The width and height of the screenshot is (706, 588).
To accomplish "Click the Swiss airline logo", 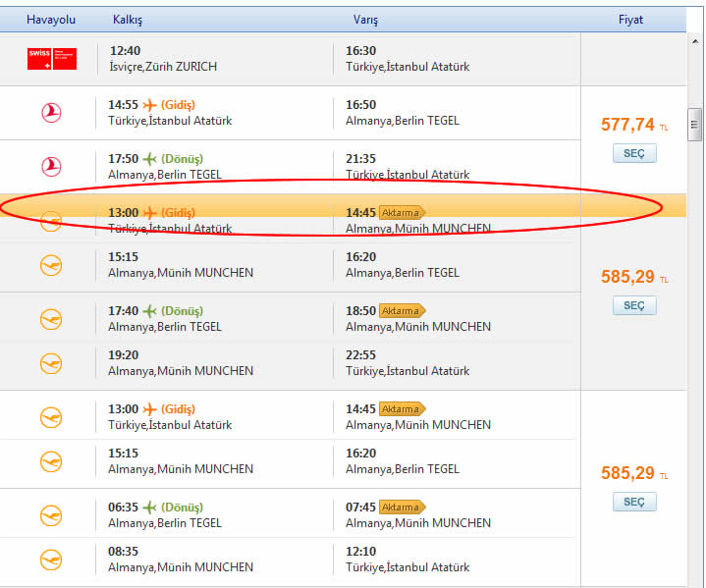I will click(51, 58).
